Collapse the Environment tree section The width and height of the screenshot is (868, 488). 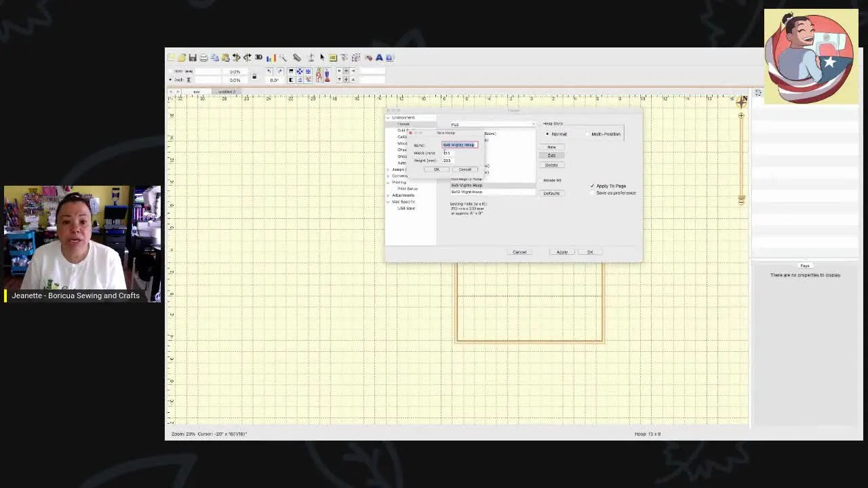(x=388, y=117)
